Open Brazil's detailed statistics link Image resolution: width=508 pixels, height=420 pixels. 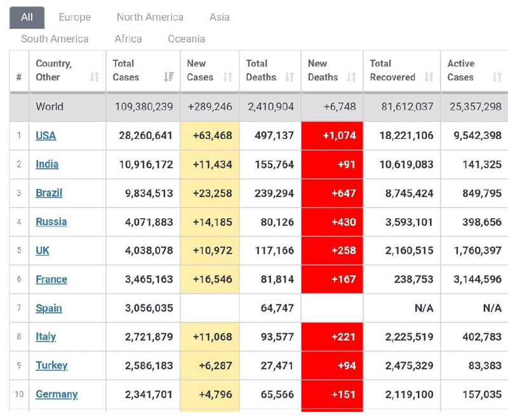(48, 192)
